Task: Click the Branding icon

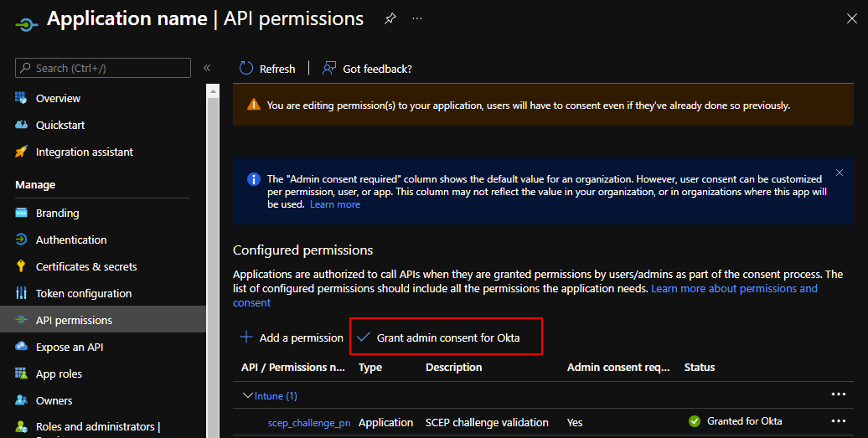Action: pyautogui.click(x=21, y=213)
